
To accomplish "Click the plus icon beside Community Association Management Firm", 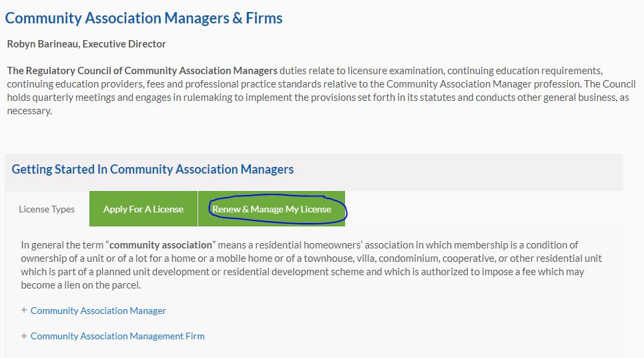I will [x=24, y=336].
